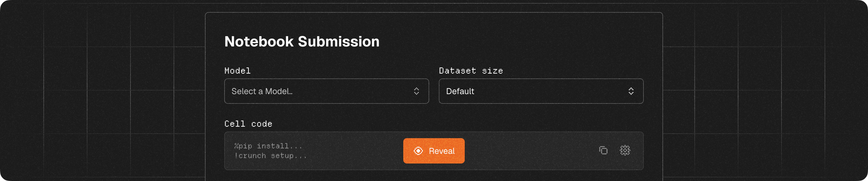Click the word 'Submission' in the title
The width and height of the screenshot is (868, 181).
338,41
